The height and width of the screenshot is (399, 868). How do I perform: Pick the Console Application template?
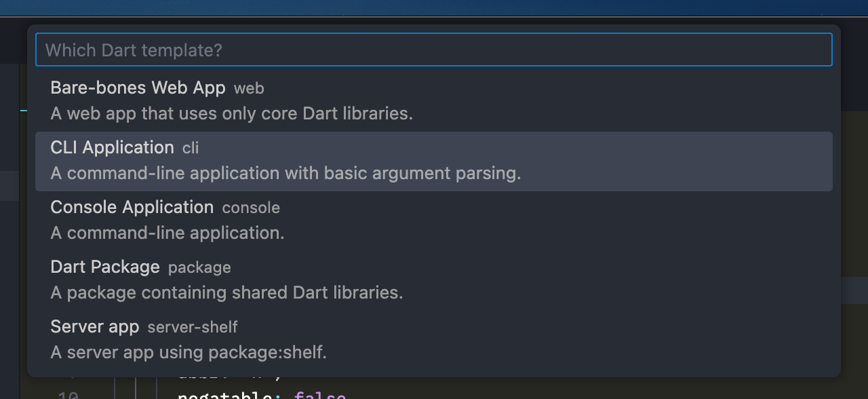(x=132, y=208)
